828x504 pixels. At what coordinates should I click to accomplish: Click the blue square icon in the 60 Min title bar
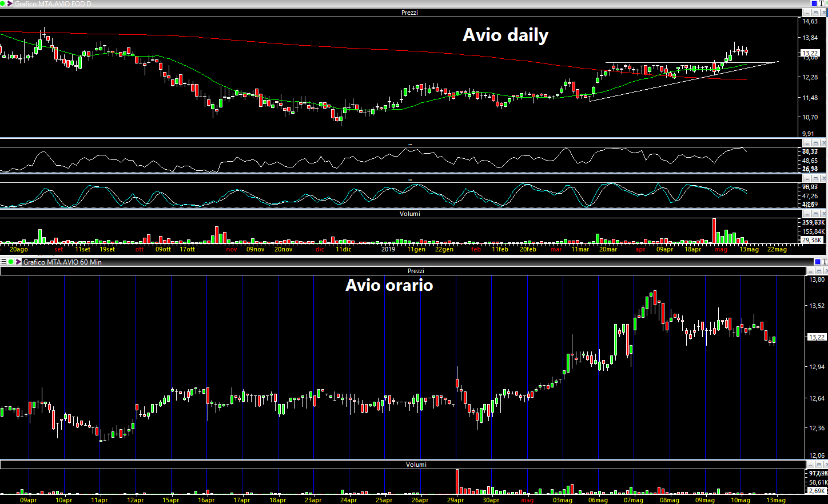pos(818,262)
